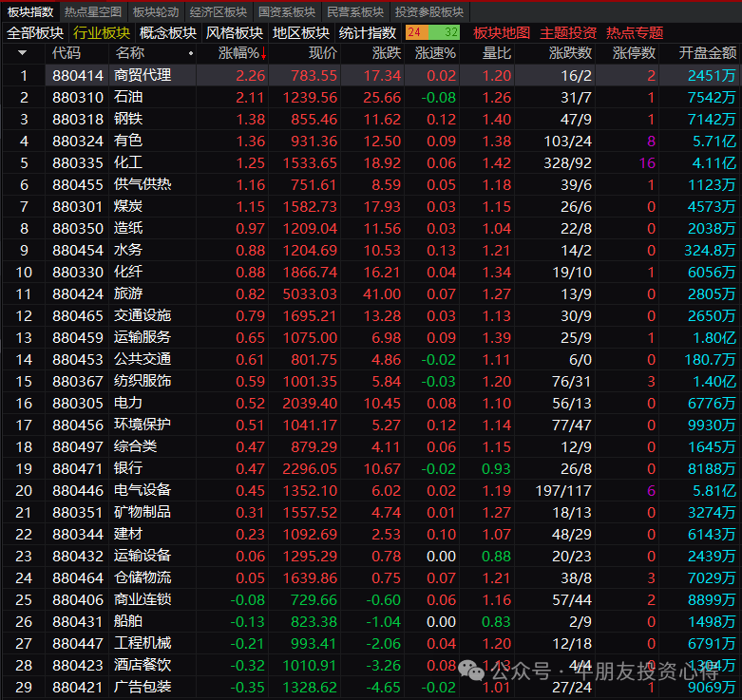The width and height of the screenshot is (742, 700).
Task: Open the 投资参股板块 tab
Action: click(429, 11)
